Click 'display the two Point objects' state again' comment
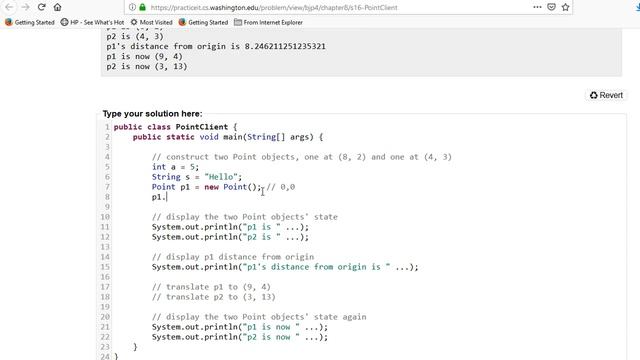The image size is (640, 360). pos(259,317)
